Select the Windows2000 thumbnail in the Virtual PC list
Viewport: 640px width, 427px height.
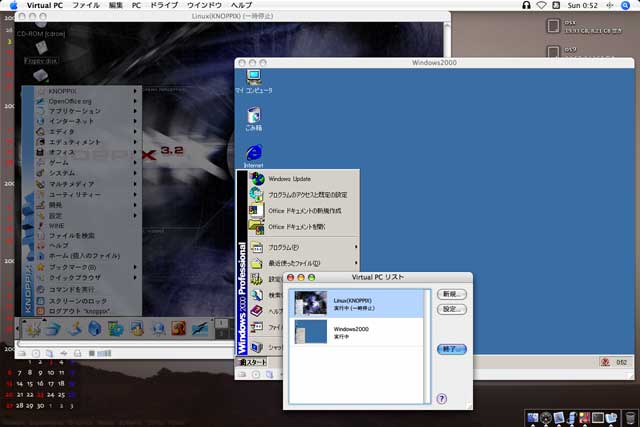(311, 331)
